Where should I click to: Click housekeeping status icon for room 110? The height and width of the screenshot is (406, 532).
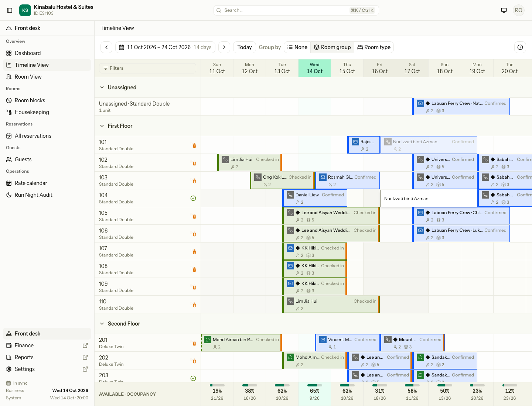[193, 304]
